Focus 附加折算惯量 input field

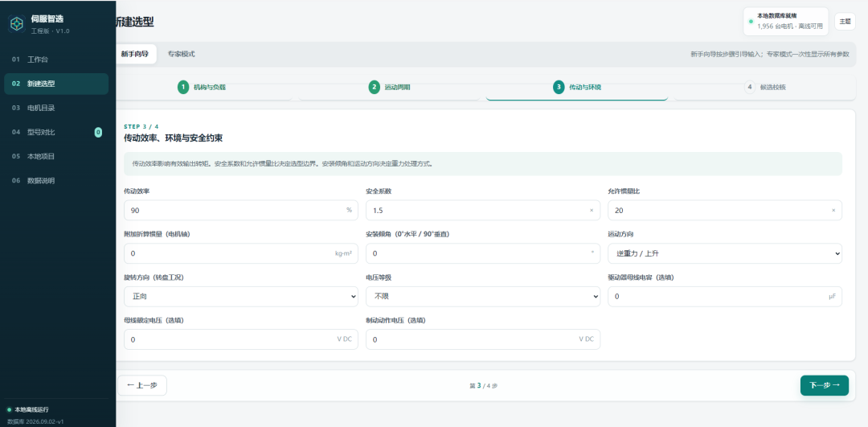click(241, 253)
